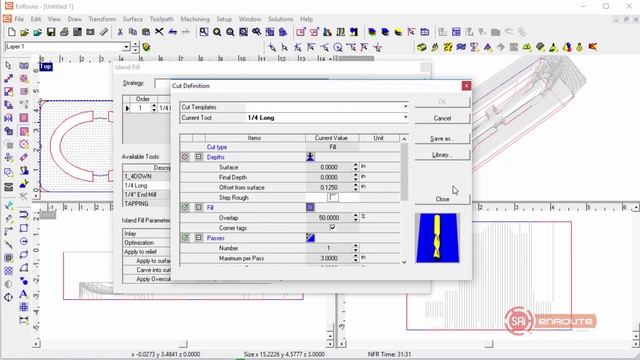
Task: Toggle the Fill section enable circle
Action: 185,207
